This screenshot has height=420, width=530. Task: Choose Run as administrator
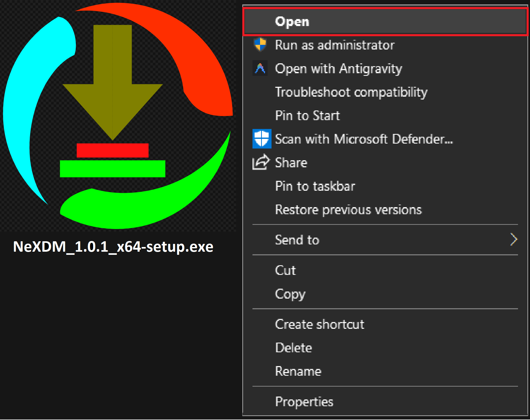(335, 45)
